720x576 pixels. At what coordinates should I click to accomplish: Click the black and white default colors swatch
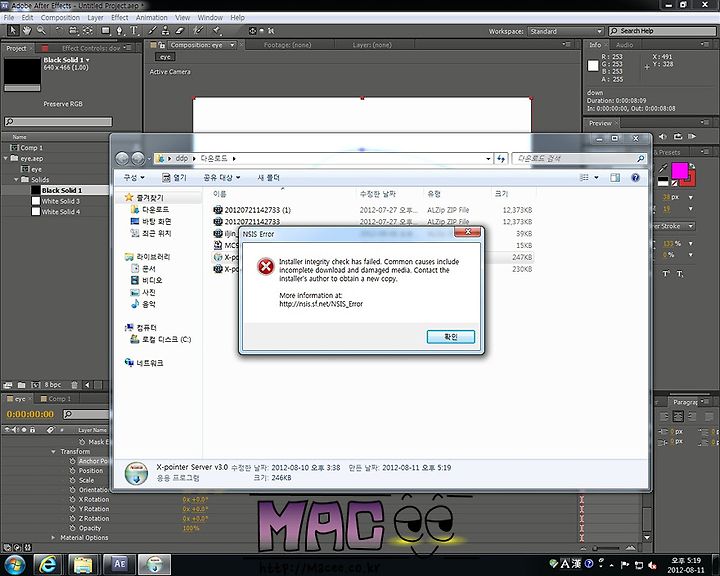pos(663,182)
